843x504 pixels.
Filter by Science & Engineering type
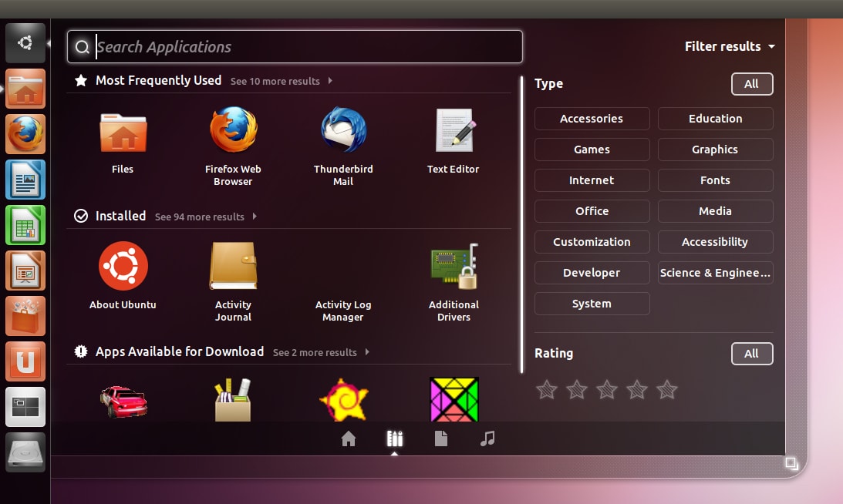(x=716, y=273)
